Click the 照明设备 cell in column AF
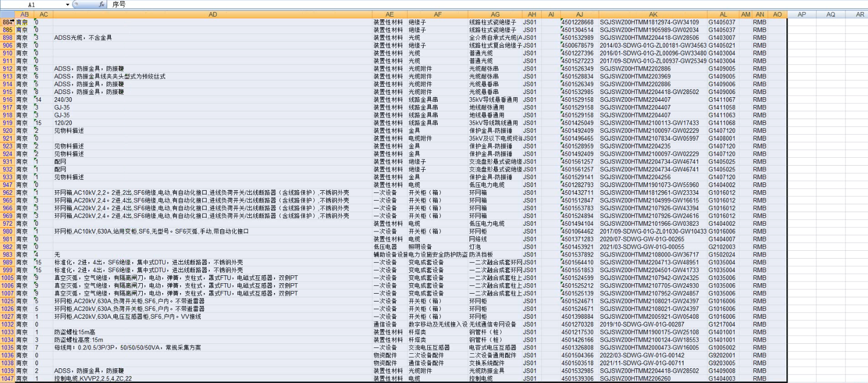The height and width of the screenshot is (383, 868). (x=420, y=247)
